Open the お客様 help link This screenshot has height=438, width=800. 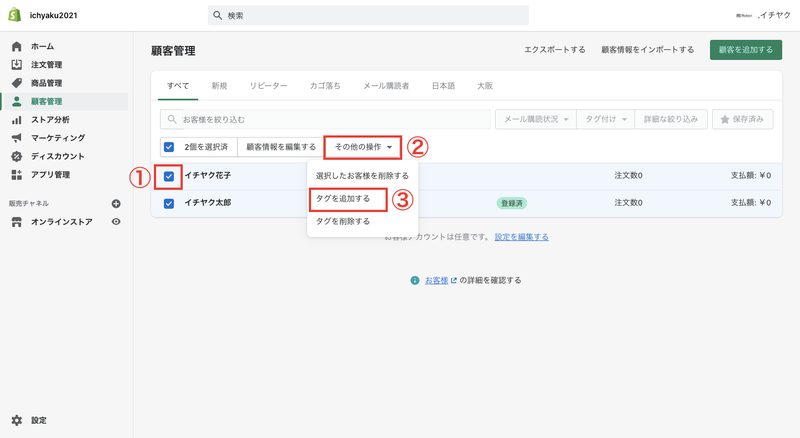coord(436,280)
